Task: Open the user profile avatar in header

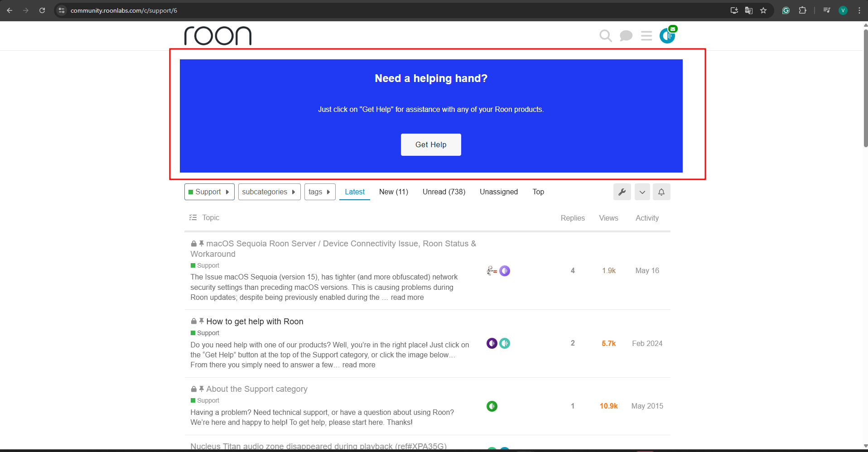Action: click(667, 36)
